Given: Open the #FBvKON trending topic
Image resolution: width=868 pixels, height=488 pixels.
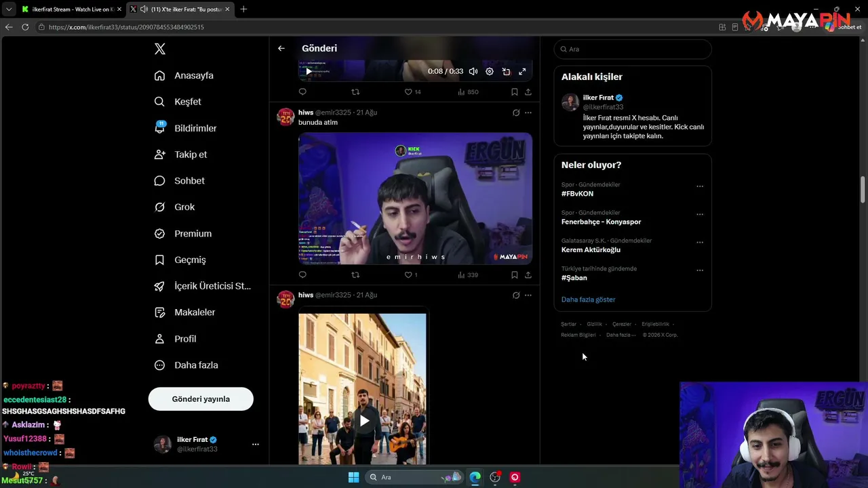Looking at the screenshot, I should click(x=577, y=194).
